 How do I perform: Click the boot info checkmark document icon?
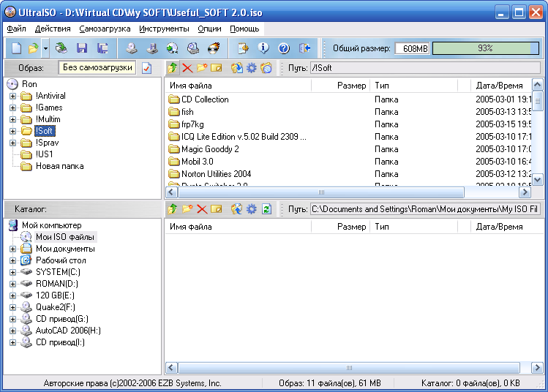click(x=147, y=68)
